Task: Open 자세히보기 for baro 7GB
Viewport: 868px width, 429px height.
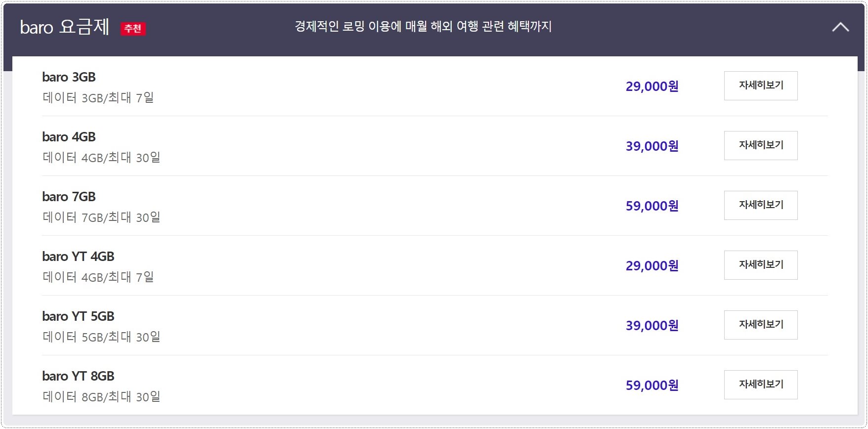Action: [761, 205]
